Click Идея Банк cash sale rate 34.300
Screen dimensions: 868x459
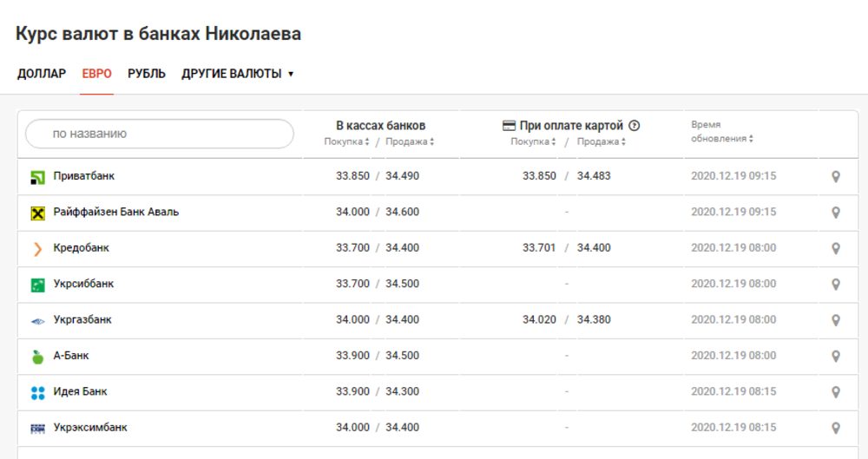(x=403, y=391)
